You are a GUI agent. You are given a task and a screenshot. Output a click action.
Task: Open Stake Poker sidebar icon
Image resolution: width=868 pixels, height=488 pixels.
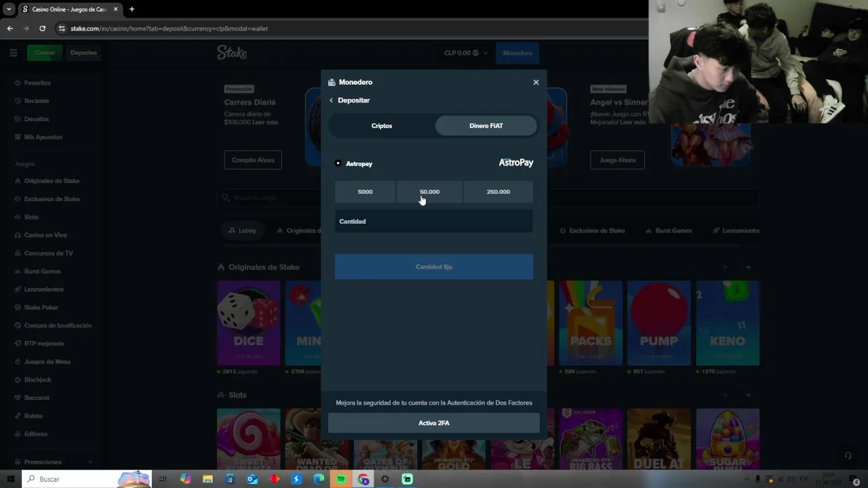click(18, 308)
